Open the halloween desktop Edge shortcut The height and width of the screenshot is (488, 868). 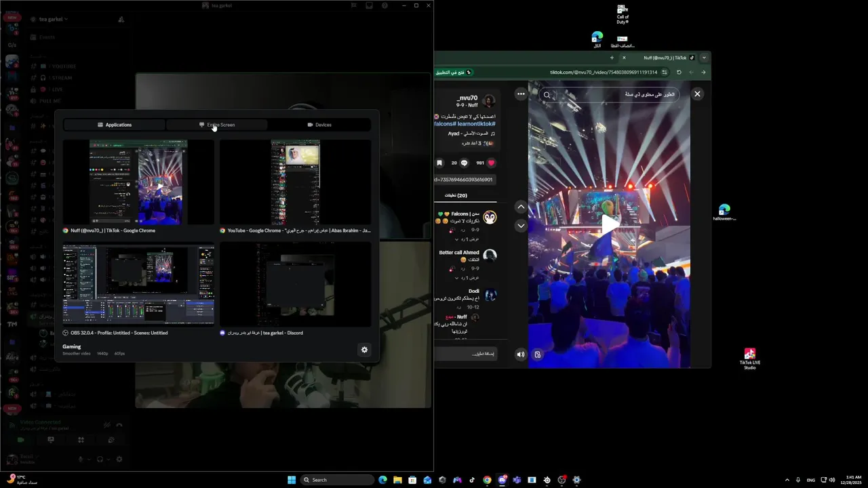tap(724, 212)
